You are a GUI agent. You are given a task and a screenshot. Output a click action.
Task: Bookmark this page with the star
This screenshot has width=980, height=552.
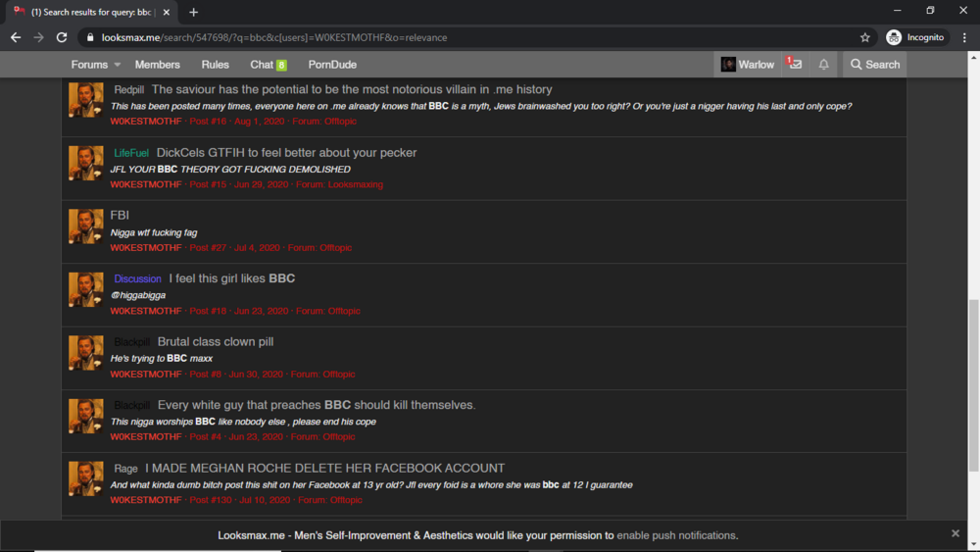click(x=865, y=37)
